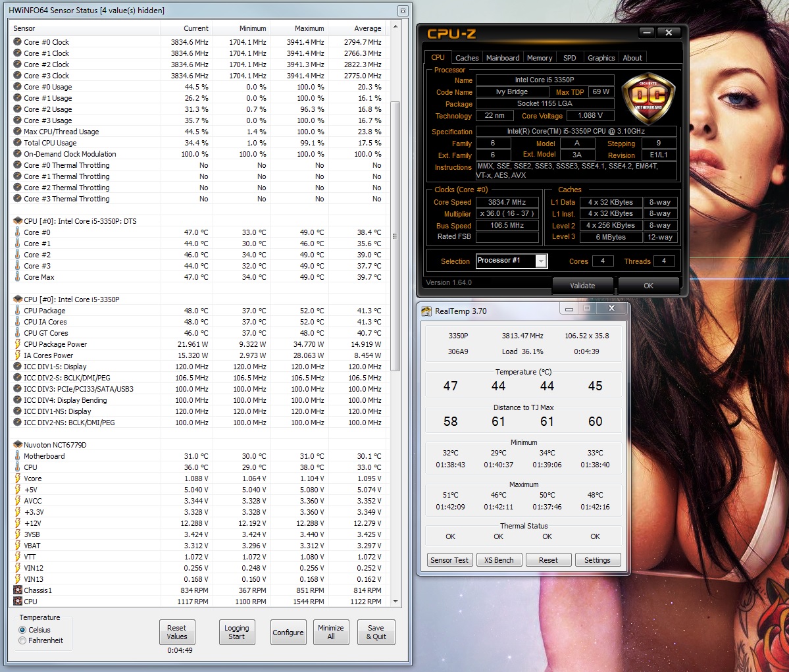Click the lightning icon for IA Cores Power
Viewport: 789px width, 672px height.
pyautogui.click(x=18, y=355)
